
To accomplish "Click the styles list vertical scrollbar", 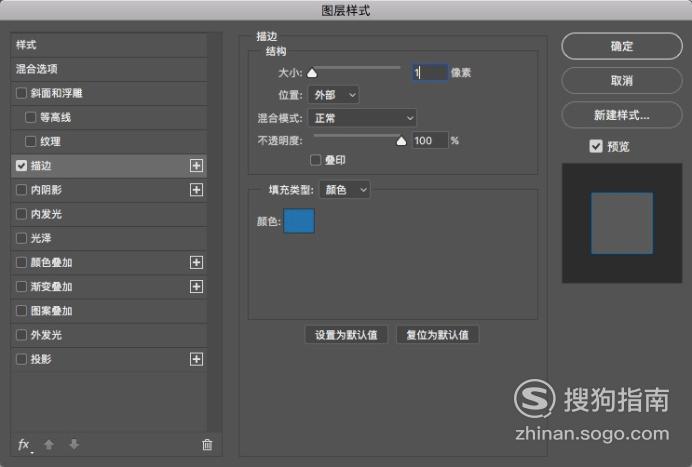I will [x=214, y=232].
